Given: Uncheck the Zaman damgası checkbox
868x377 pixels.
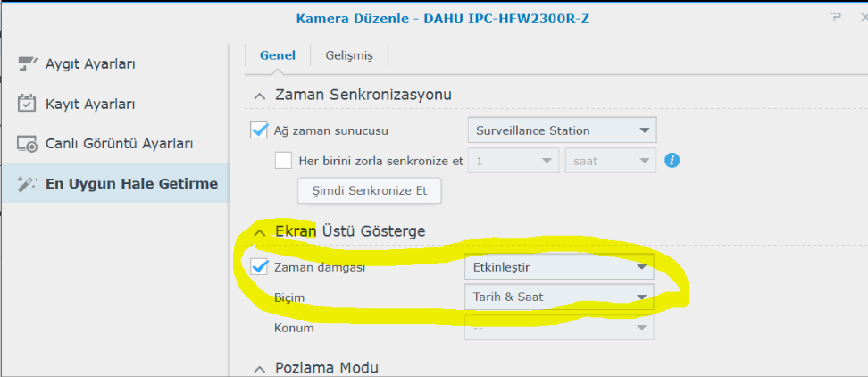Looking at the screenshot, I should 259,266.
